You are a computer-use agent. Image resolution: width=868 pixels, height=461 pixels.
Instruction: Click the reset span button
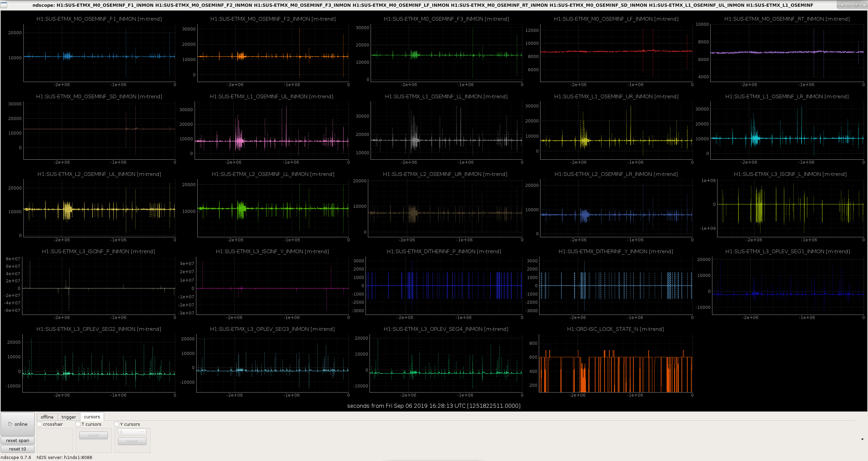coord(18,440)
